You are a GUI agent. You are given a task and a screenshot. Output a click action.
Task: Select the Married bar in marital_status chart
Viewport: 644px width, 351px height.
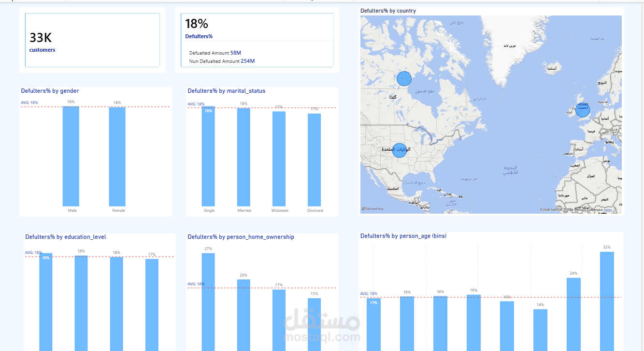tap(243, 157)
